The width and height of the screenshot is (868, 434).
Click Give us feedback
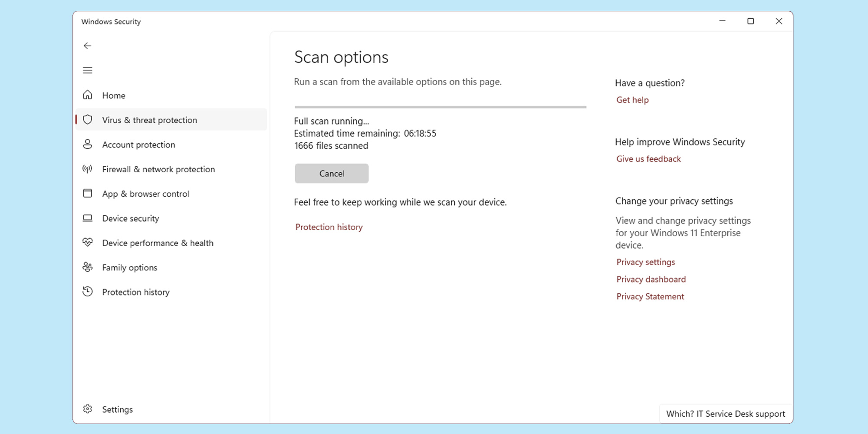click(648, 159)
